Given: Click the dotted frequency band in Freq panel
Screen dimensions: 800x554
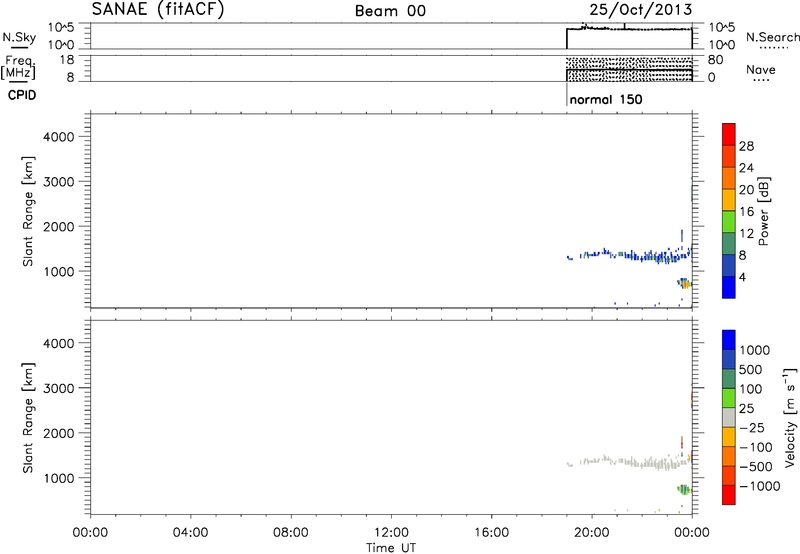Looking at the screenshot, I should pos(629,69).
